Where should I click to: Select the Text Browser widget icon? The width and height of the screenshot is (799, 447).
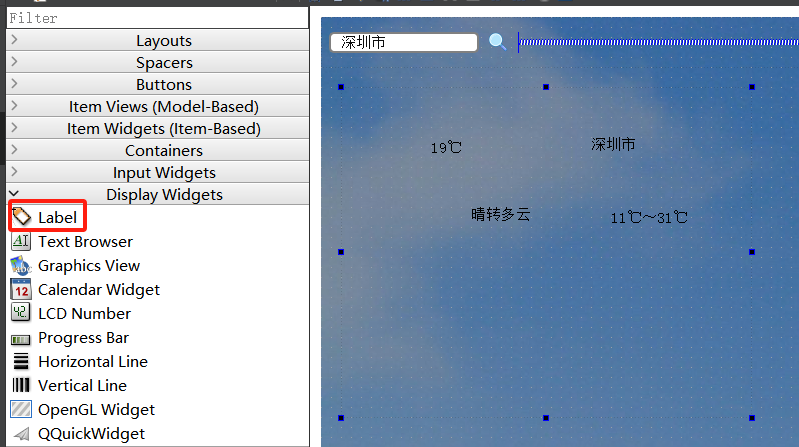[x=21, y=241]
